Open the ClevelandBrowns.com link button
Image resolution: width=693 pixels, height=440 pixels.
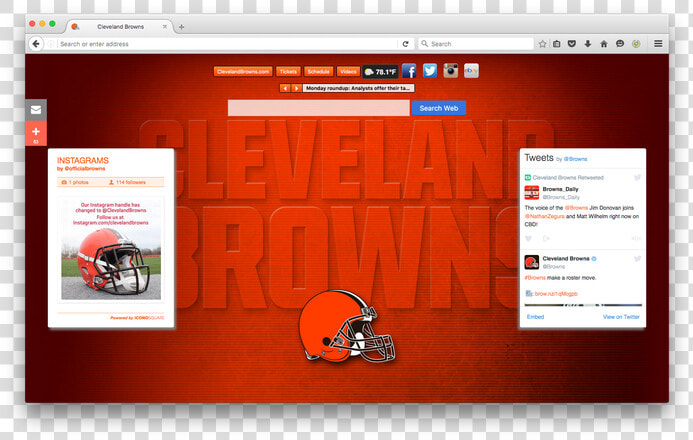tap(243, 72)
